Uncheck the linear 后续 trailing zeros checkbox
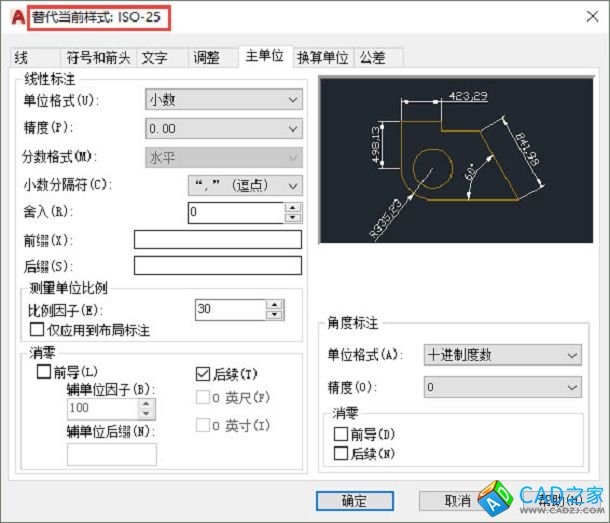This screenshot has height=523, width=610. click(x=203, y=374)
